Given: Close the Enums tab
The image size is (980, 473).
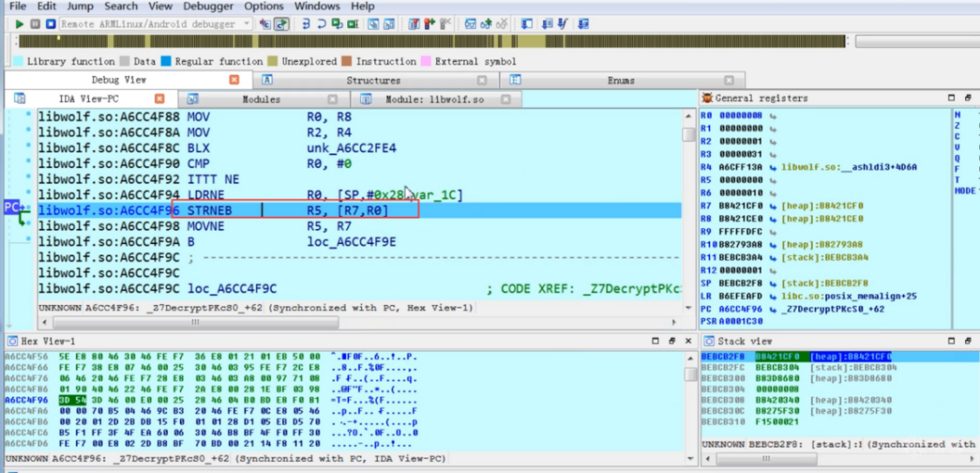Looking at the screenshot, I should coord(728,80).
